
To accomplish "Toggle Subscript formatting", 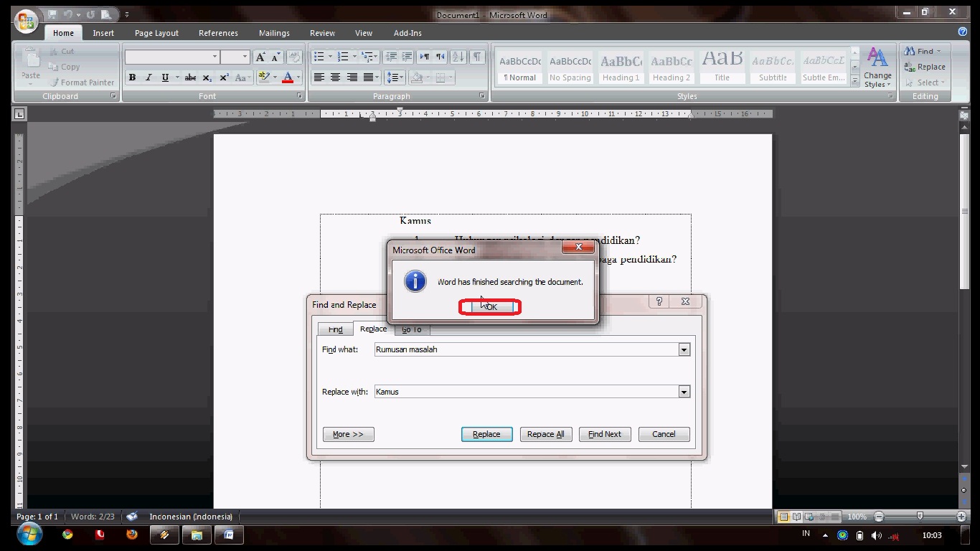I will coord(207,77).
